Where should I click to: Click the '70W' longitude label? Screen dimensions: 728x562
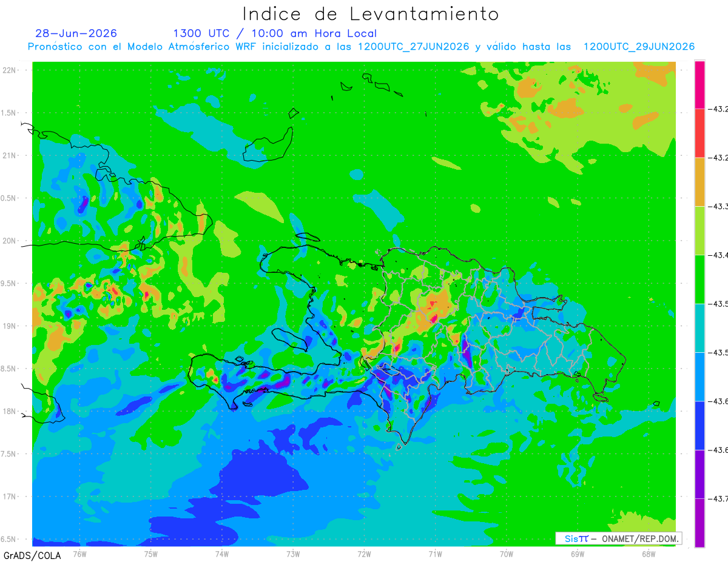point(506,554)
